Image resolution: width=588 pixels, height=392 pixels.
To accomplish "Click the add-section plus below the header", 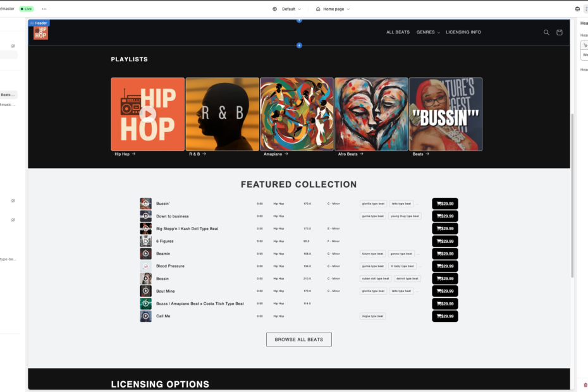I will tap(299, 46).
